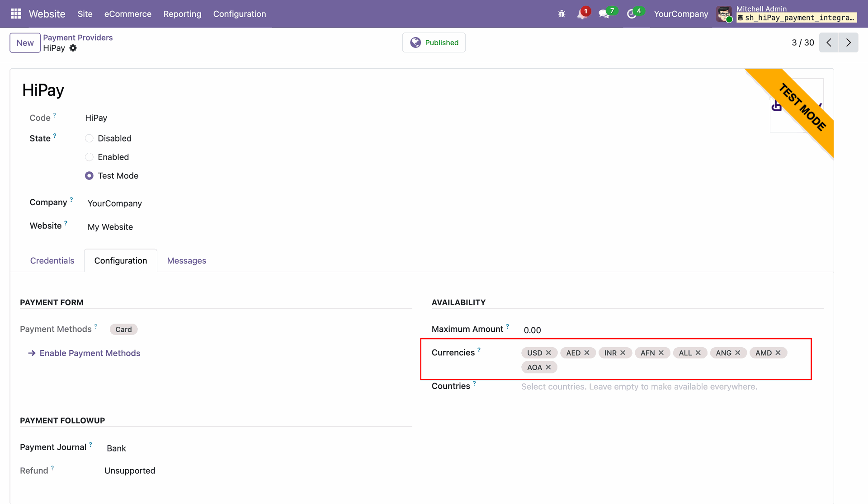This screenshot has height=504, width=868.
Task: Open the activities clock icon
Action: pyautogui.click(x=632, y=14)
